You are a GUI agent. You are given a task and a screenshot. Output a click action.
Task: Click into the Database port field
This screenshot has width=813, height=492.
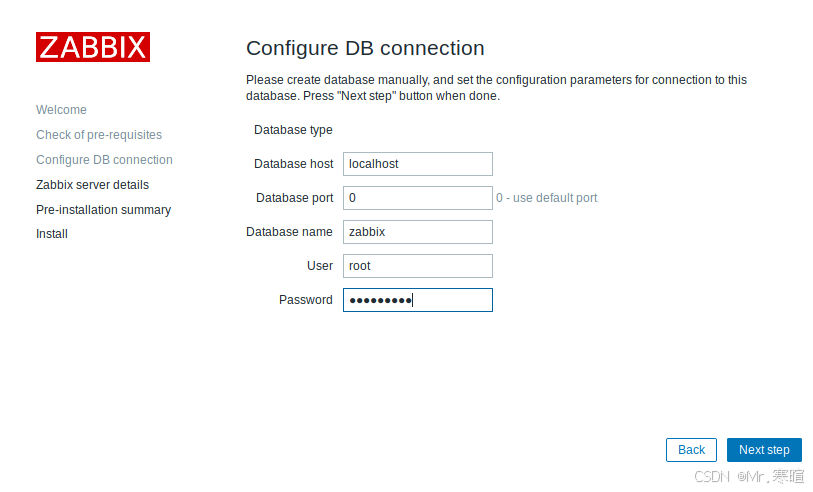tap(418, 198)
